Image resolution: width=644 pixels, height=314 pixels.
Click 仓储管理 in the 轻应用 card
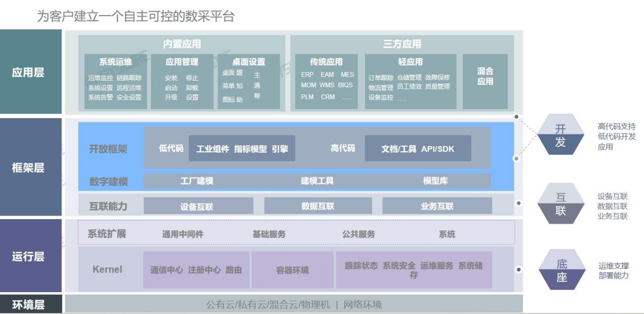point(410,78)
